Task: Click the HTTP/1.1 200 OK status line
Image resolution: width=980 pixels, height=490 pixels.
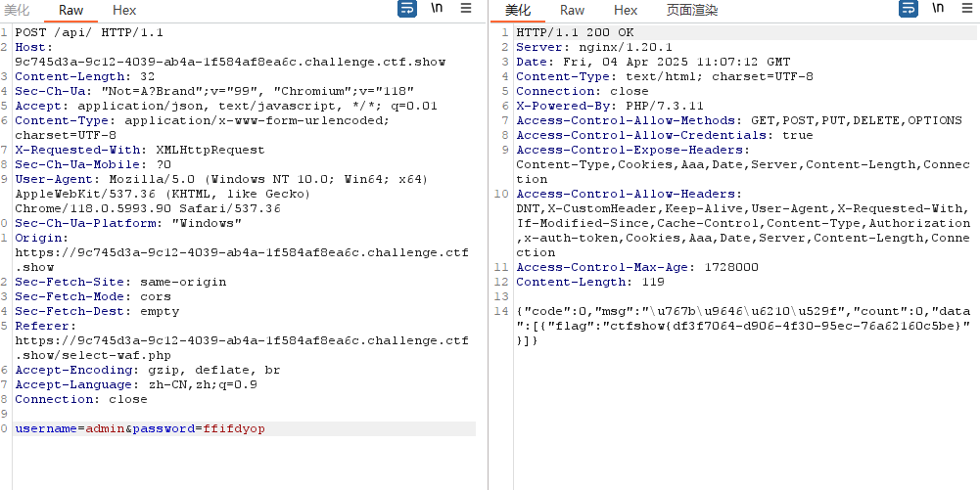Action: pos(575,32)
